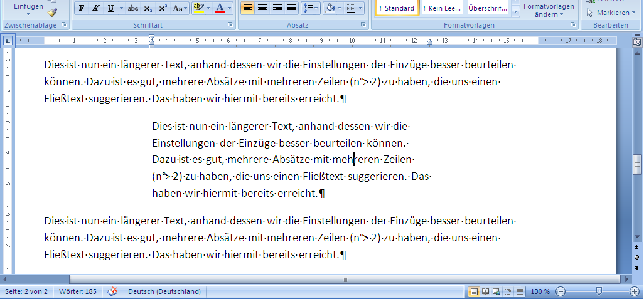Toggle strikethrough formatting (abc)

(132, 8)
